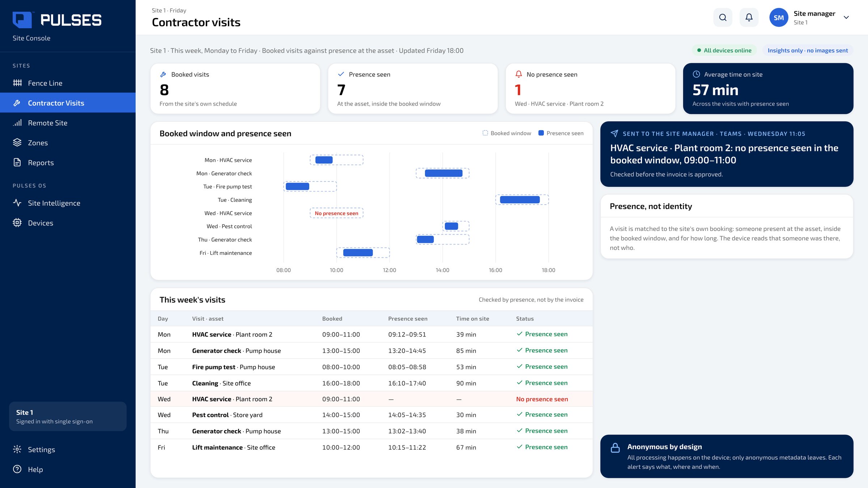Click the PULSES logo

click(x=57, y=20)
